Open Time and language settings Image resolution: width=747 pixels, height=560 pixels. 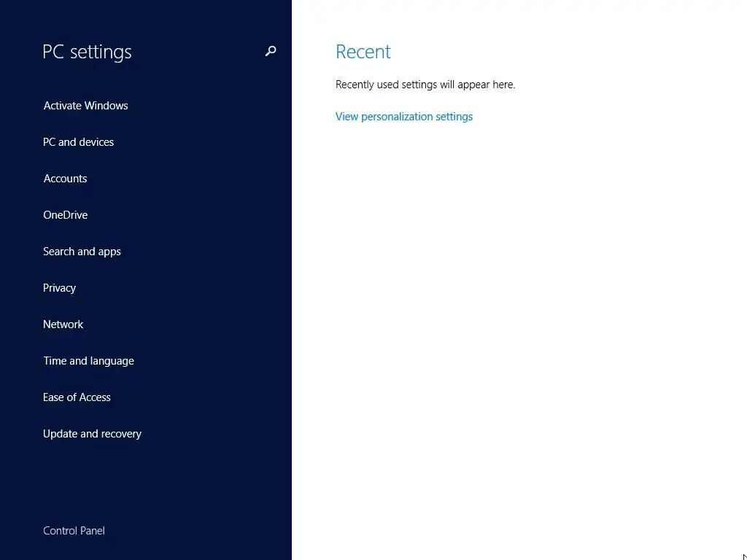88,361
